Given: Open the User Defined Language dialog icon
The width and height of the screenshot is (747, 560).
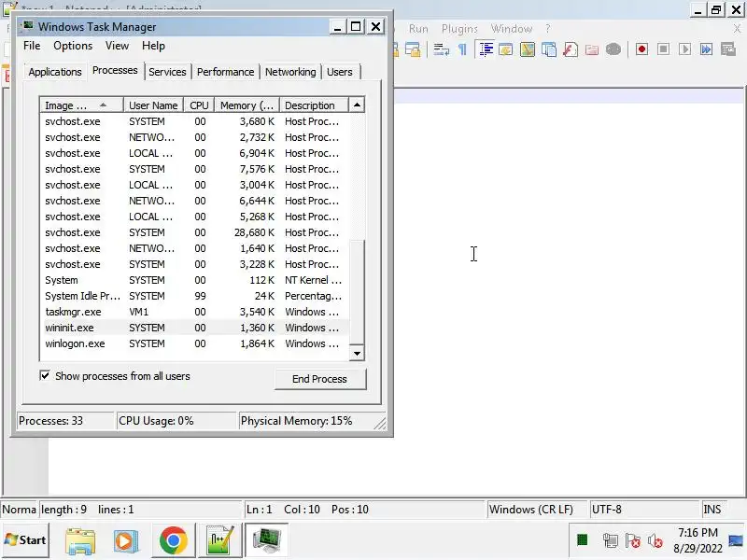Looking at the screenshot, I should tap(506, 49).
